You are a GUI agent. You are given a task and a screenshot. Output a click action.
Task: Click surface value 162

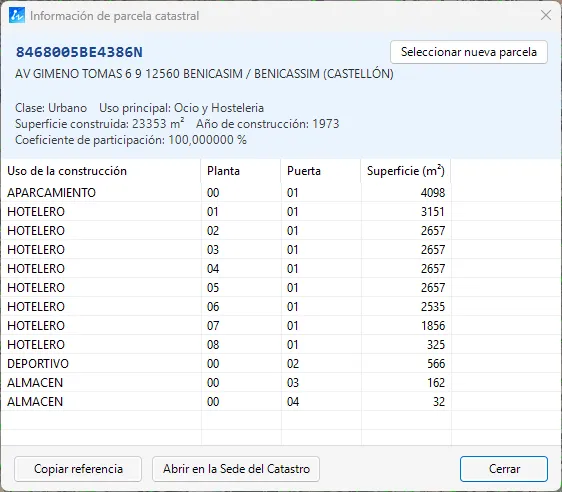(x=436, y=383)
